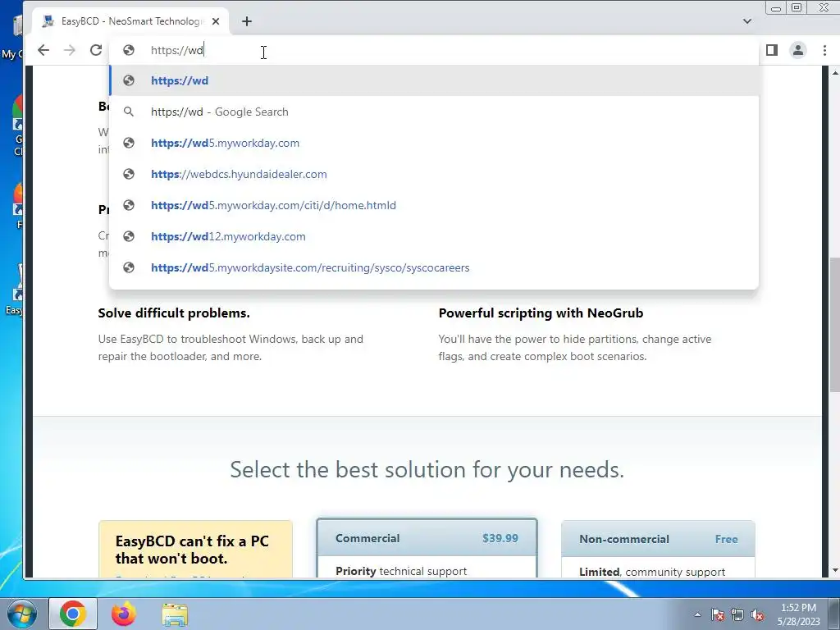Screen dimensions: 840x630
Task: Click the scrollbar down arrow
Action: pyautogui.click(x=834, y=571)
